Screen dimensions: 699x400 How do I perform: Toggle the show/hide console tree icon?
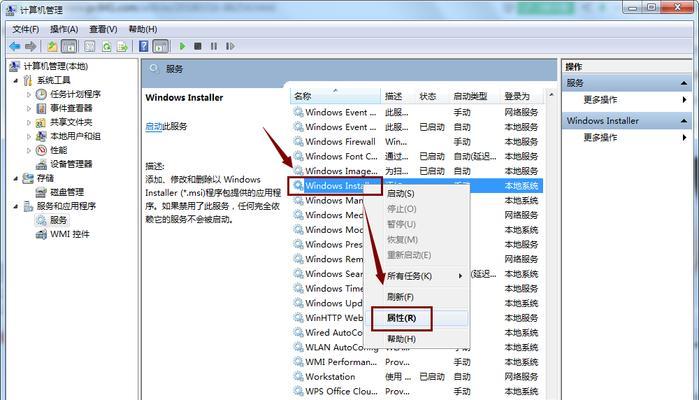click(69, 46)
